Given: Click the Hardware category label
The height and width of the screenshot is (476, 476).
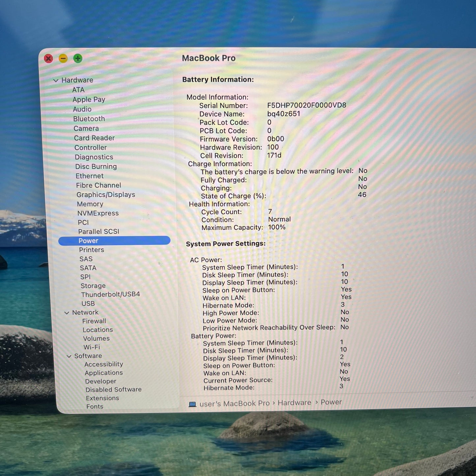Looking at the screenshot, I should 77,80.
